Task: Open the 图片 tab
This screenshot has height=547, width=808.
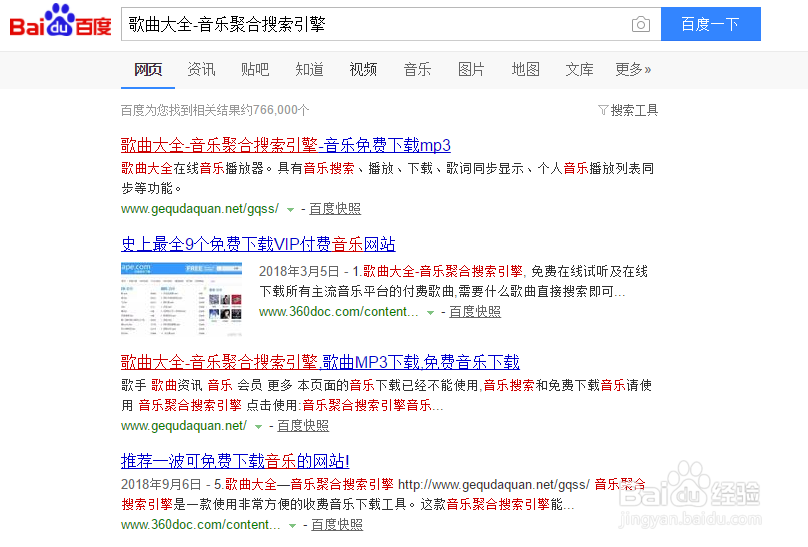Action: pos(472,70)
